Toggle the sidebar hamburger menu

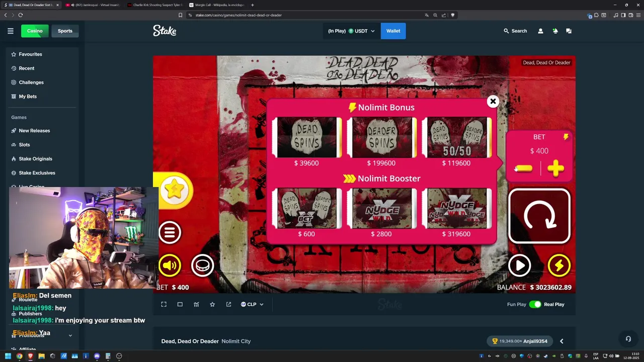pyautogui.click(x=10, y=31)
